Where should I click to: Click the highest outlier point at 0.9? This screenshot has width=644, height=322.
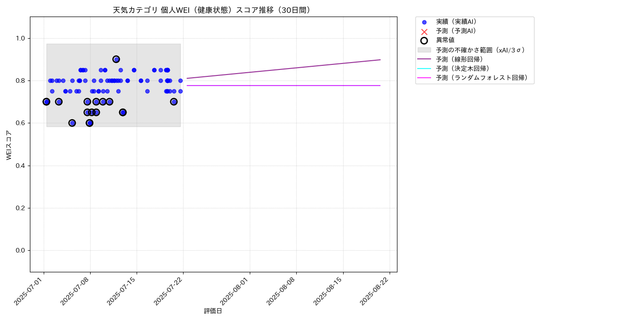pos(116,59)
